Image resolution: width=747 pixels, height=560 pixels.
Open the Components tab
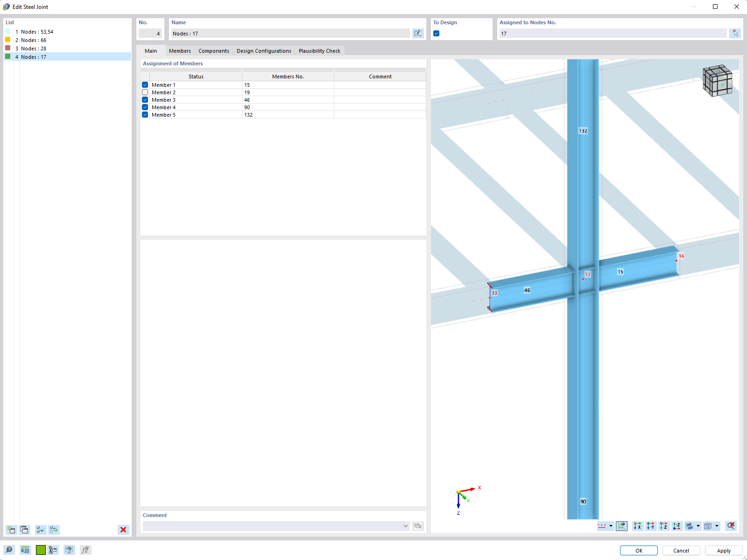point(214,51)
